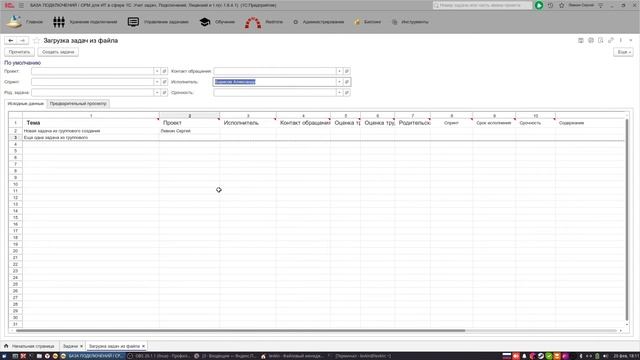Open the Главное section icon
640x360 pixels.
(13, 22)
